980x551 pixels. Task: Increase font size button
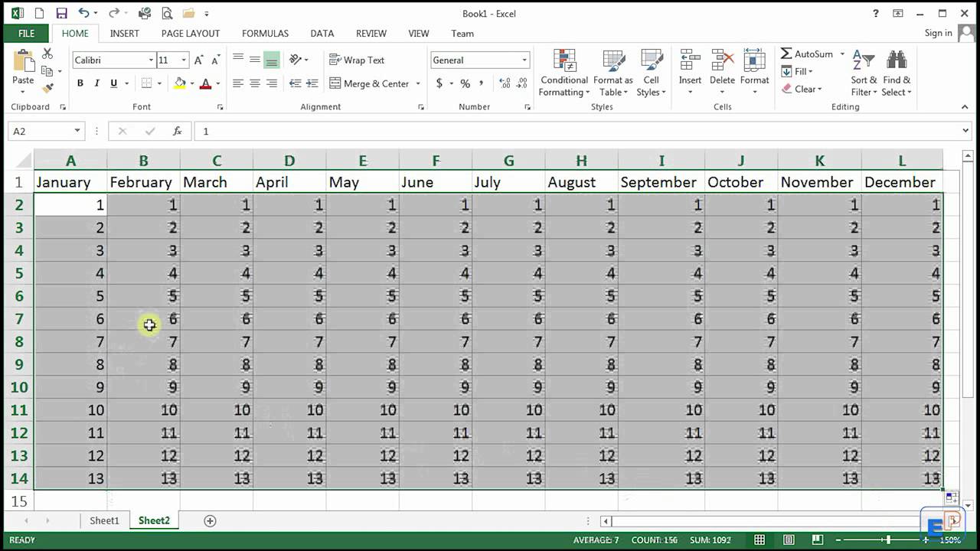click(199, 60)
